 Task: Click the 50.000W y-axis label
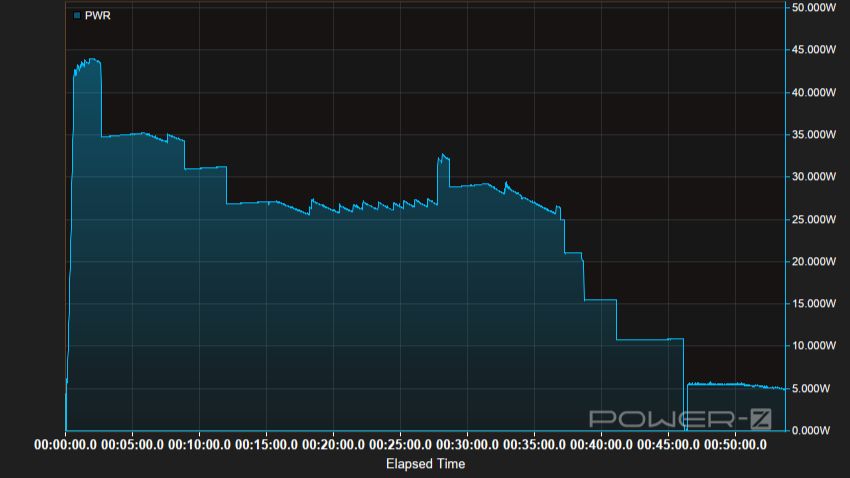813,8
